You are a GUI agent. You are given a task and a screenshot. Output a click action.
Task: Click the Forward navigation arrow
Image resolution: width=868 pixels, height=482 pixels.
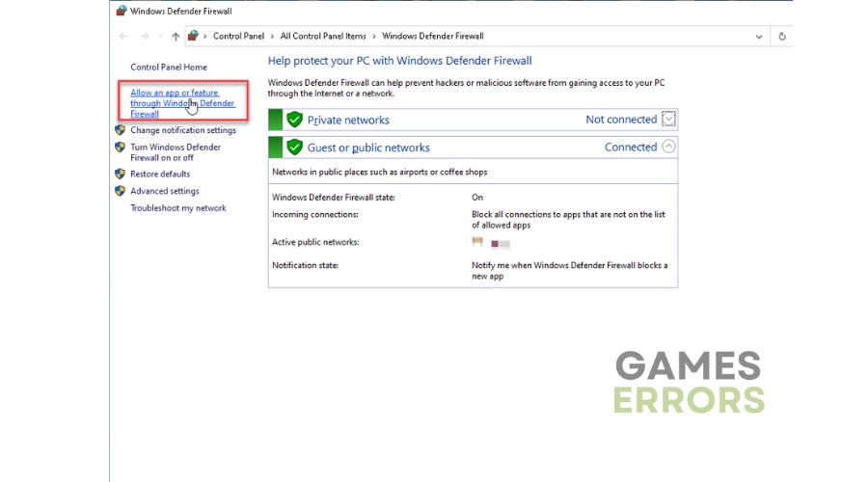[145, 37]
